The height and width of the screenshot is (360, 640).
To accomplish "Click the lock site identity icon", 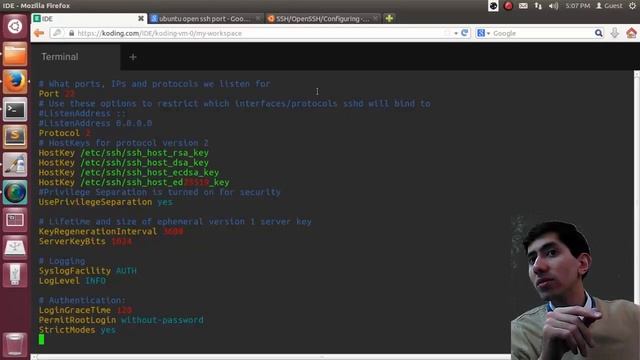I will pyautogui.click(x=71, y=33).
